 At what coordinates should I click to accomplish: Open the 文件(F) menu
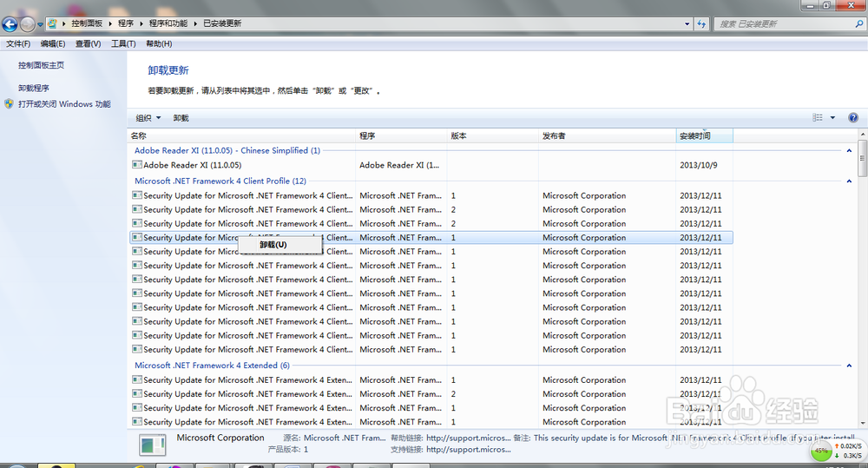(x=18, y=43)
